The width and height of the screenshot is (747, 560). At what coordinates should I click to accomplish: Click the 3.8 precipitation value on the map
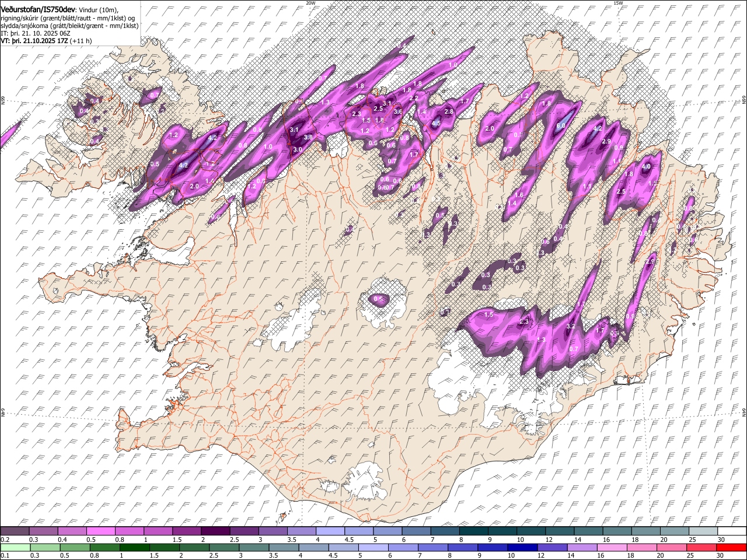309,137
